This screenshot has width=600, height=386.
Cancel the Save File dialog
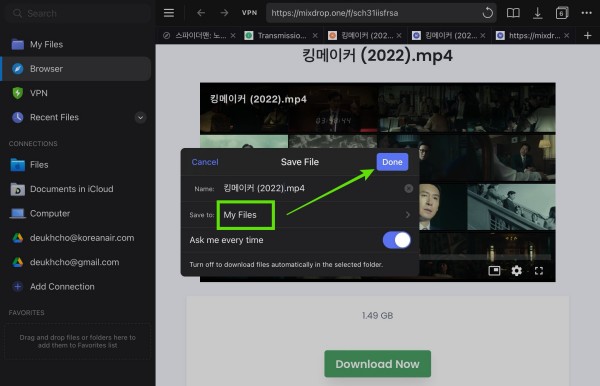tap(205, 162)
